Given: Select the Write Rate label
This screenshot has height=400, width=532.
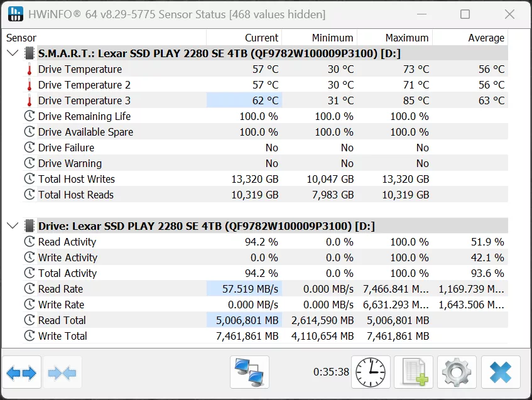Looking at the screenshot, I should click(61, 305).
